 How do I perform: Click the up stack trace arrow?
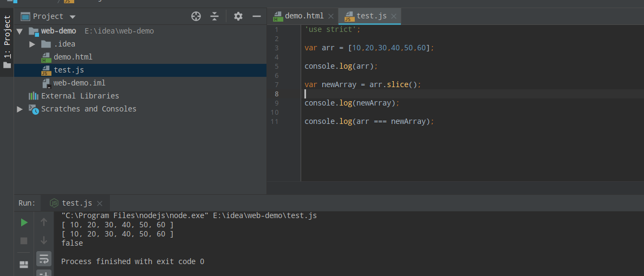(x=44, y=222)
